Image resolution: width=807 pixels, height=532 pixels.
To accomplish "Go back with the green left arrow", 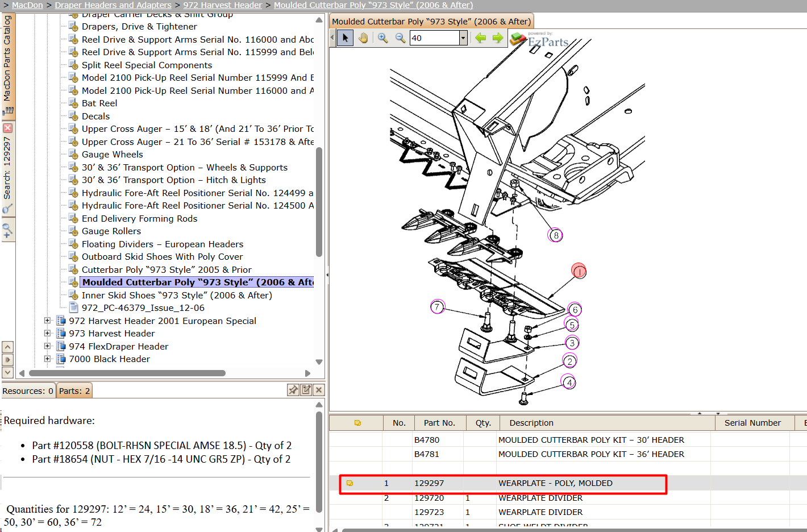I will (x=481, y=38).
